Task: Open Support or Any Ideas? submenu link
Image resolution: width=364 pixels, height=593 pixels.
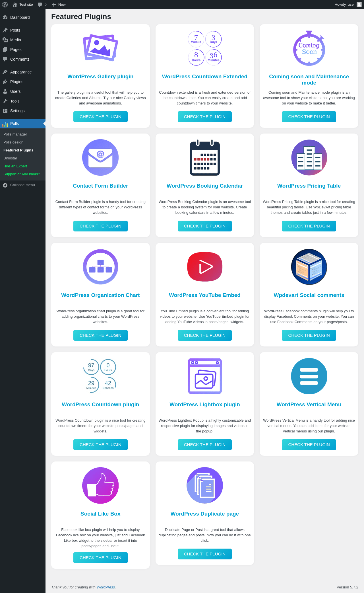Action: tap(22, 174)
